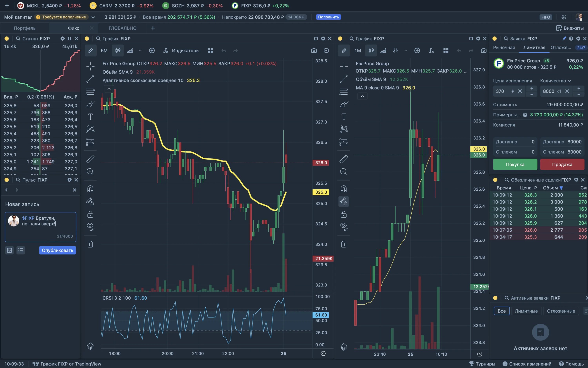Click Пульс new post text area

(x=41, y=227)
